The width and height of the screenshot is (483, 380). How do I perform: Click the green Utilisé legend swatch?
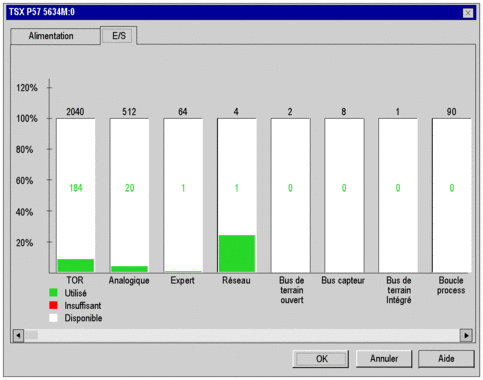click(53, 293)
